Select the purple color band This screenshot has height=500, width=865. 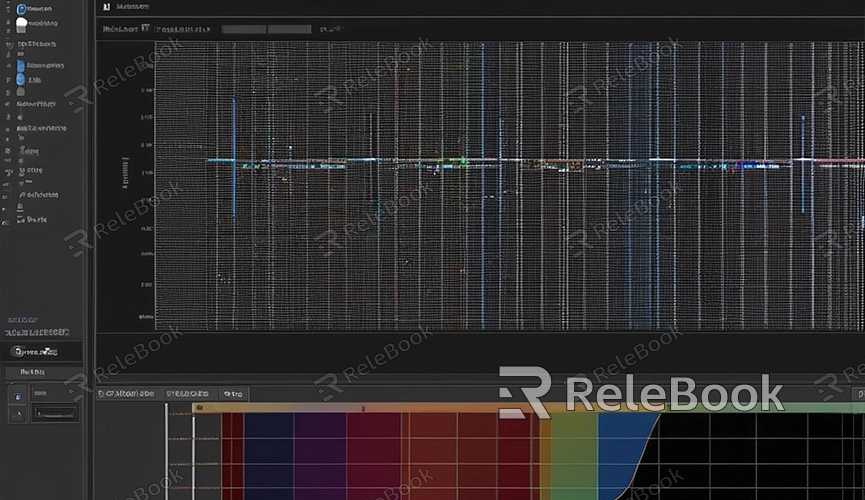320,456
